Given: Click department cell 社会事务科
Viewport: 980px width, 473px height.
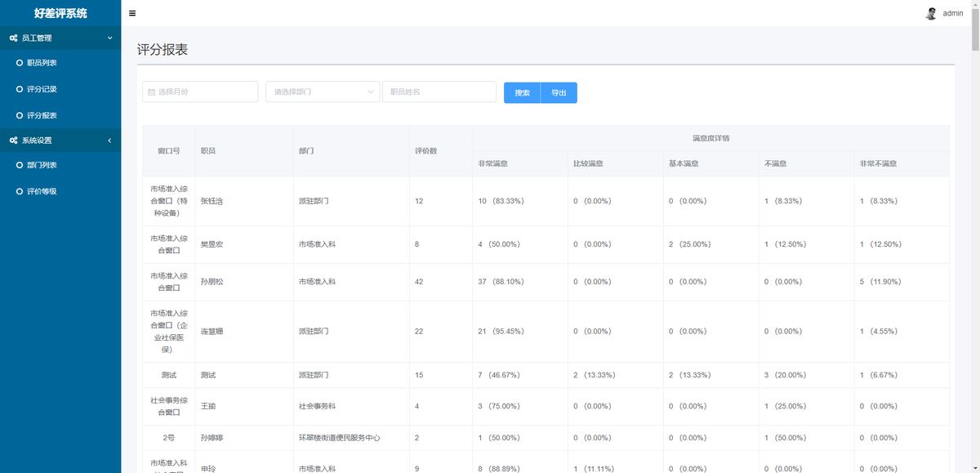Looking at the screenshot, I should pyautogui.click(x=318, y=406).
